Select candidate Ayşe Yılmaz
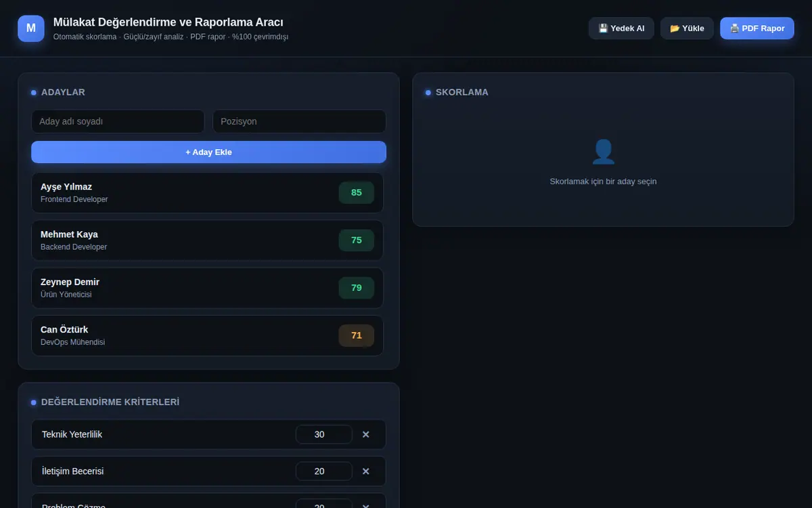Viewport: 812px width, 508px height. tap(207, 193)
